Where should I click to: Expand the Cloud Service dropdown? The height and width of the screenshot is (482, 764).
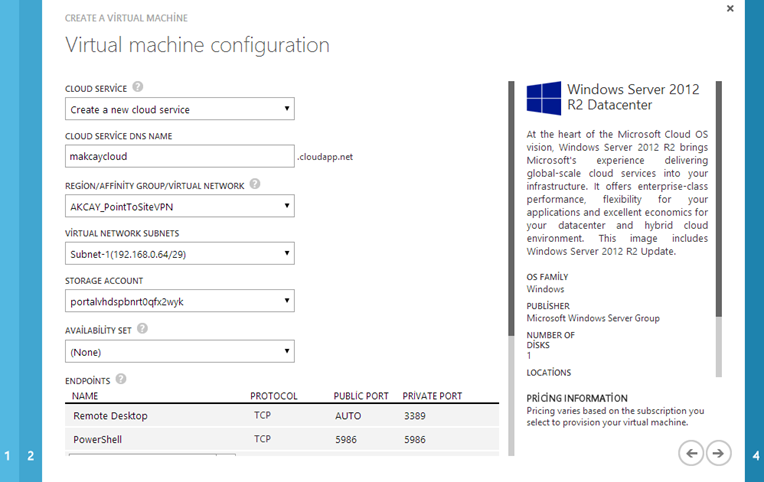(x=180, y=109)
